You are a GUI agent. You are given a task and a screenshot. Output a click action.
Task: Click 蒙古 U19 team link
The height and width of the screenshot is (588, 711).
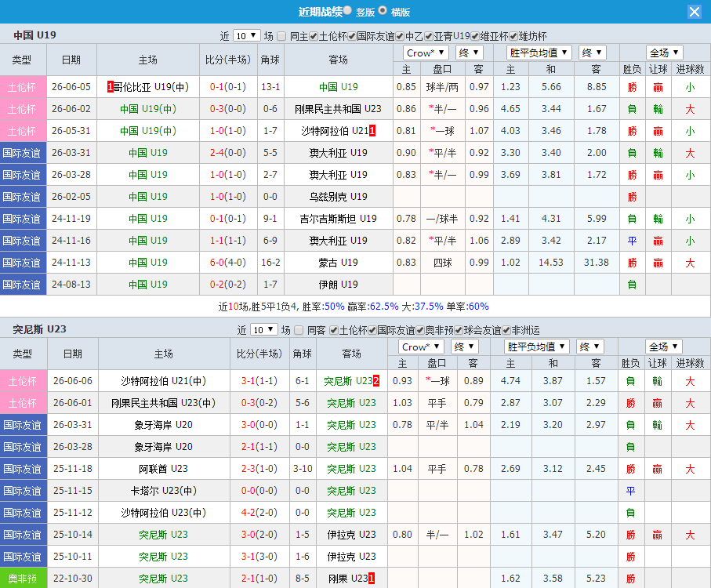tap(338, 263)
